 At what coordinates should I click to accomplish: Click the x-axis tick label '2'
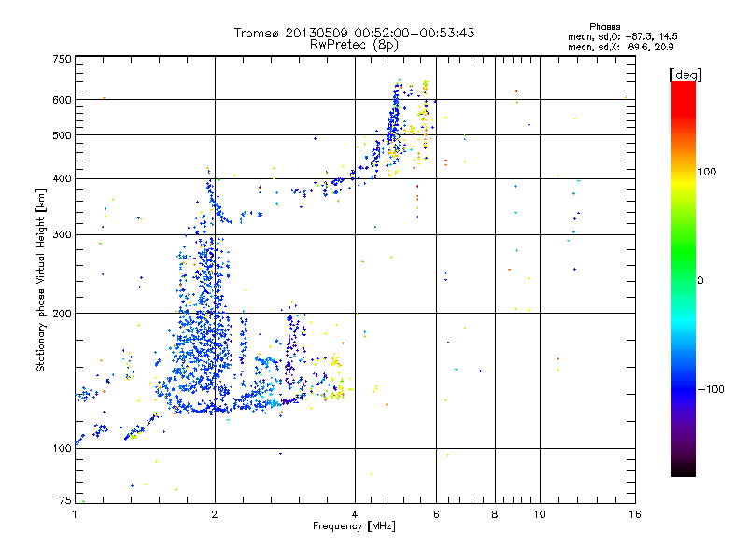point(215,514)
